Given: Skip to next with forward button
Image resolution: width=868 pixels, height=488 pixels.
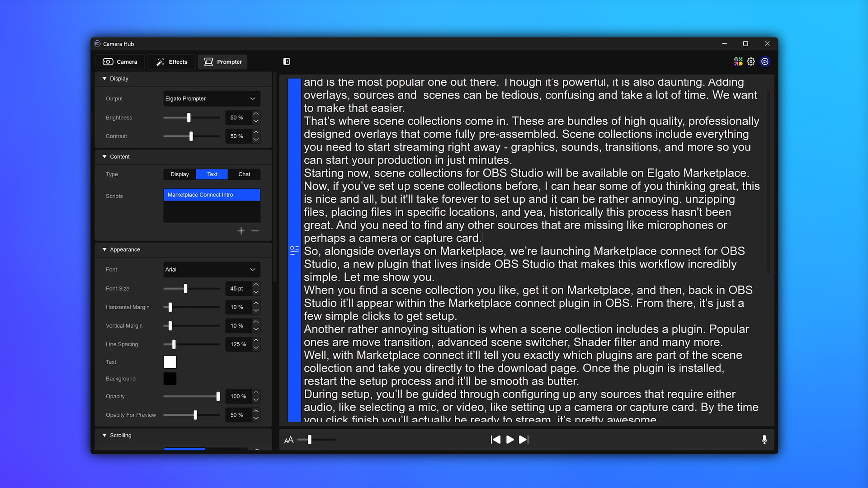Looking at the screenshot, I should point(524,440).
